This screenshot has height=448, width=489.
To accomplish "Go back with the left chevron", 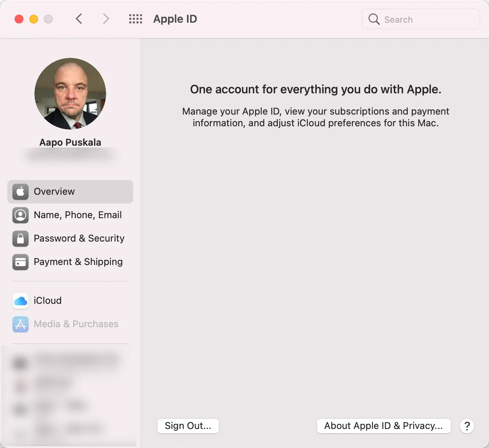I will (79, 19).
